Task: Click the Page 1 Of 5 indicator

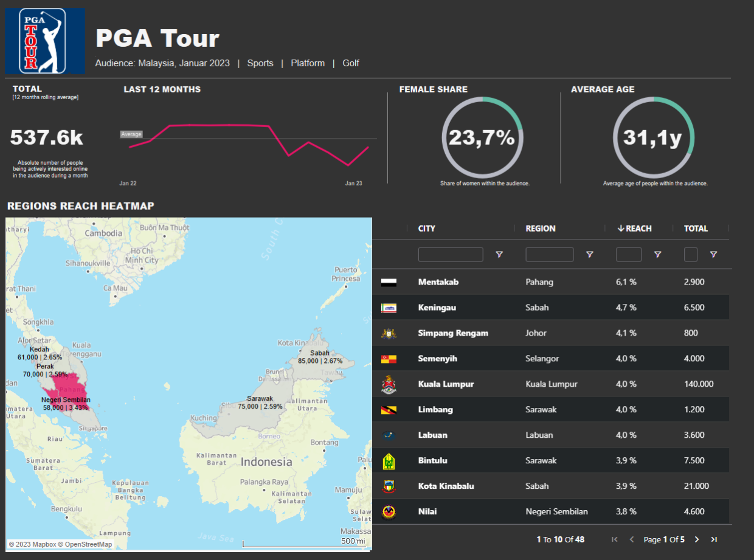Action: (664, 539)
